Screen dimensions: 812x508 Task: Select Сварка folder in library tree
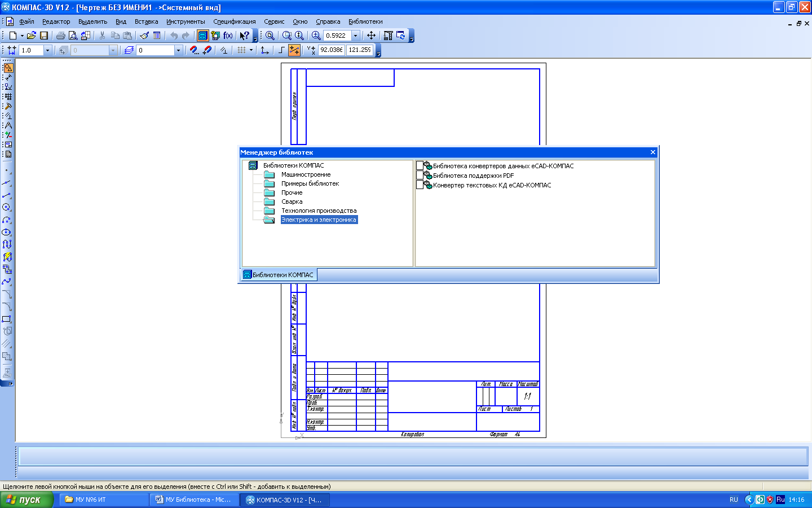(x=292, y=202)
